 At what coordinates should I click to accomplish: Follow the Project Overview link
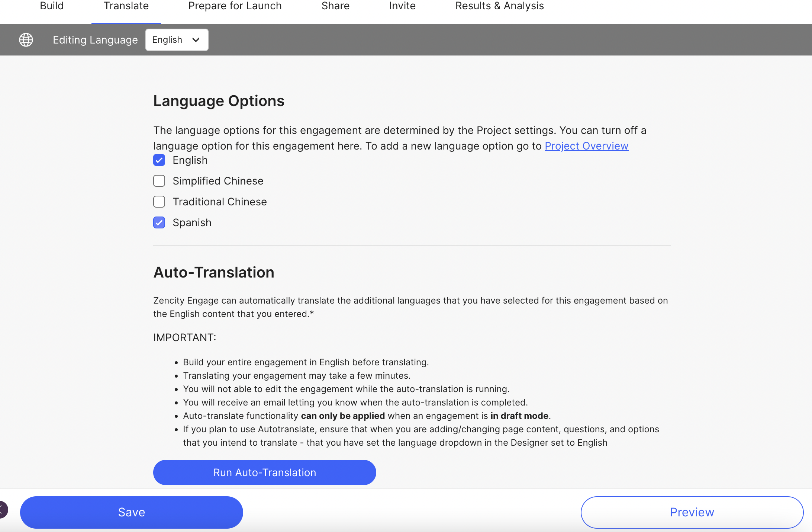click(x=587, y=146)
